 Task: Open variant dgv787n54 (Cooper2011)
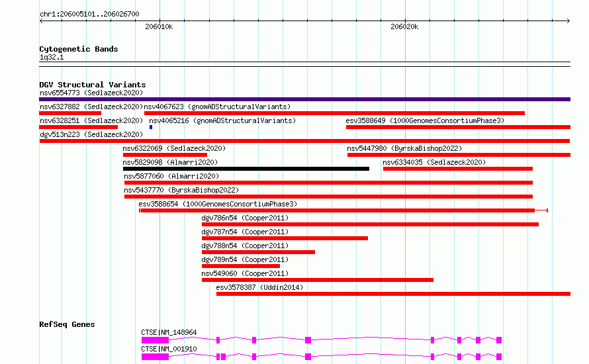tap(245, 232)
